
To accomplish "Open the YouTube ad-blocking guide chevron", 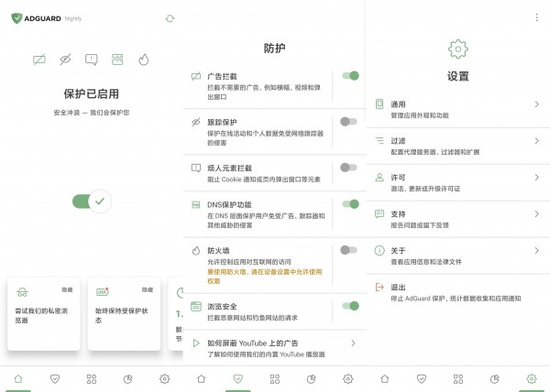I will tap(353, 343).
